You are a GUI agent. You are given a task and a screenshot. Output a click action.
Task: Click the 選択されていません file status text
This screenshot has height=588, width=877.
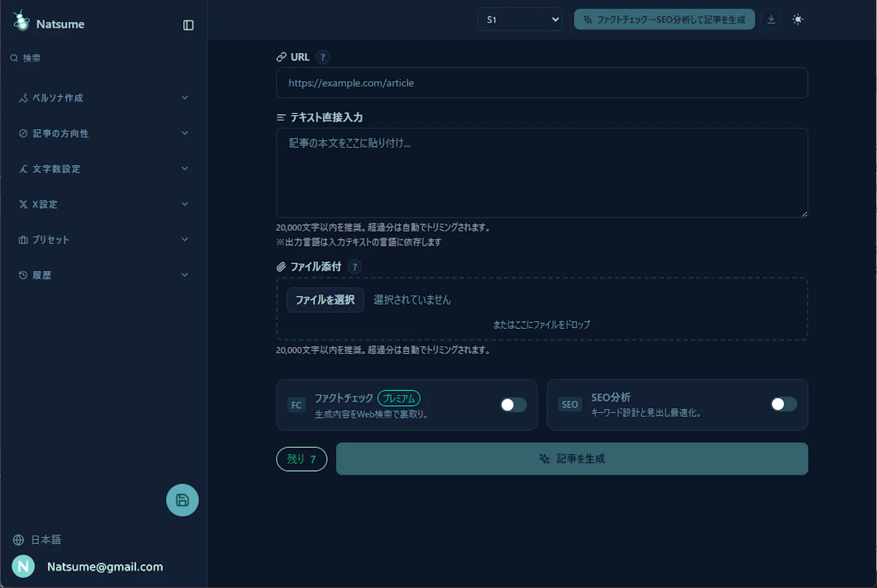[412, 300]
